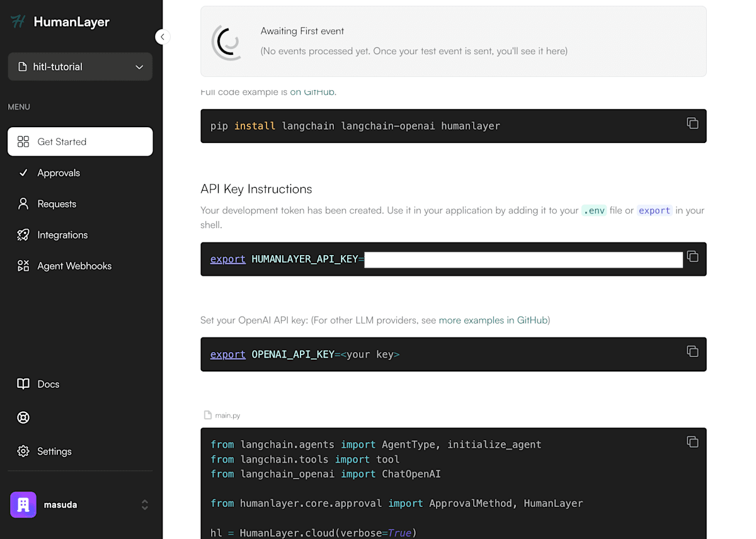Follow 'more examples in GitHub' link
Viewport: 756px width, 539px height.
[x=493, y=320]
